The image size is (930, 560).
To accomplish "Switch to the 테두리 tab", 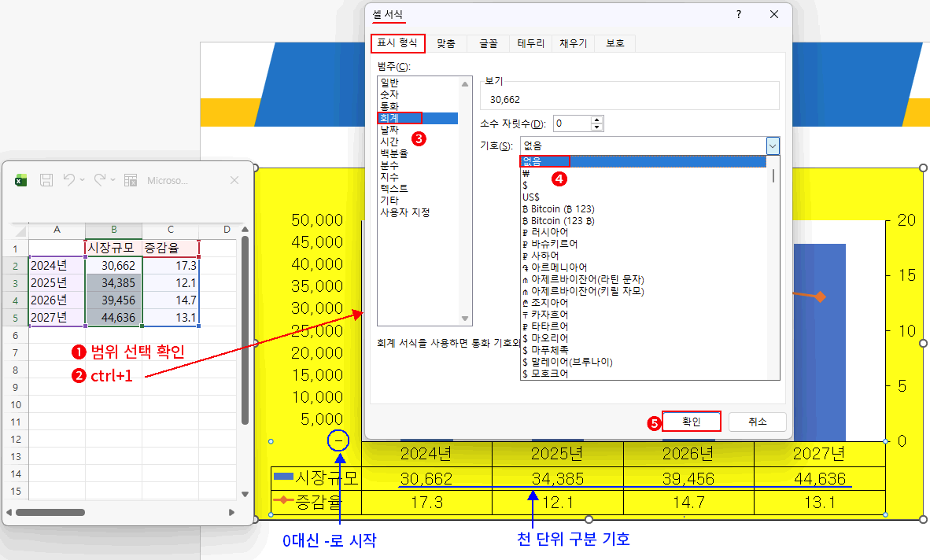I will tap(530, 43).
